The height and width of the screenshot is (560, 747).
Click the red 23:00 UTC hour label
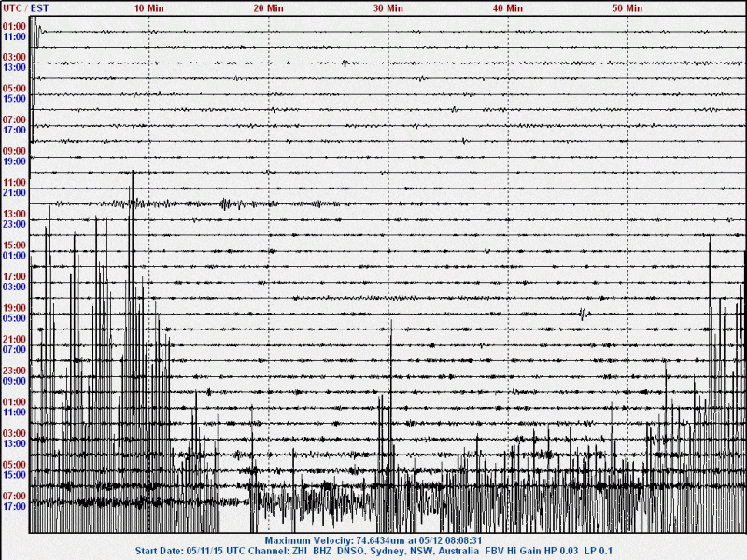pyautogui.click(x=14, y=371)
